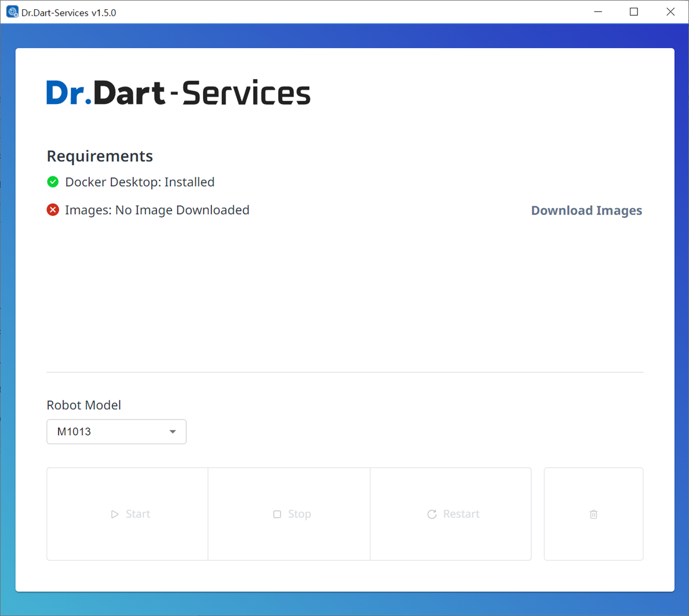Image resolution: width=689 pixels, height=616 pixels.
Task: Open the Robot Model dropdown showing M1013
Action: point(116,431)
